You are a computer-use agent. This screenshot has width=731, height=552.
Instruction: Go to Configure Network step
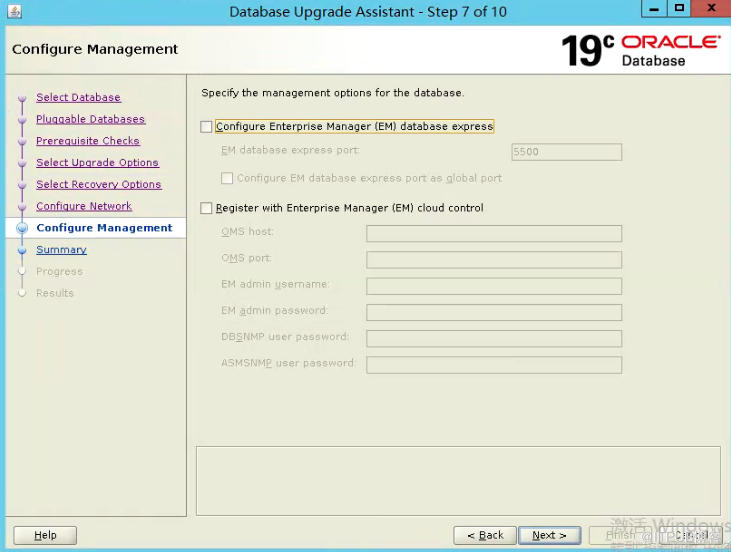84,206
